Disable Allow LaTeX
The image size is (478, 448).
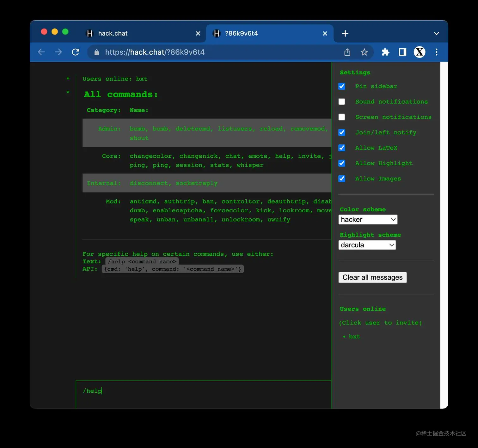(x=342, y=148)
